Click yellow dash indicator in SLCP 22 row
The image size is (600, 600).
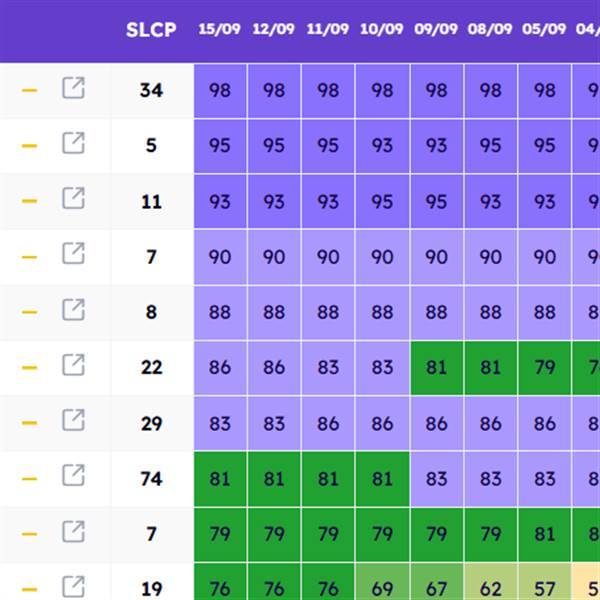pos(29,368)
